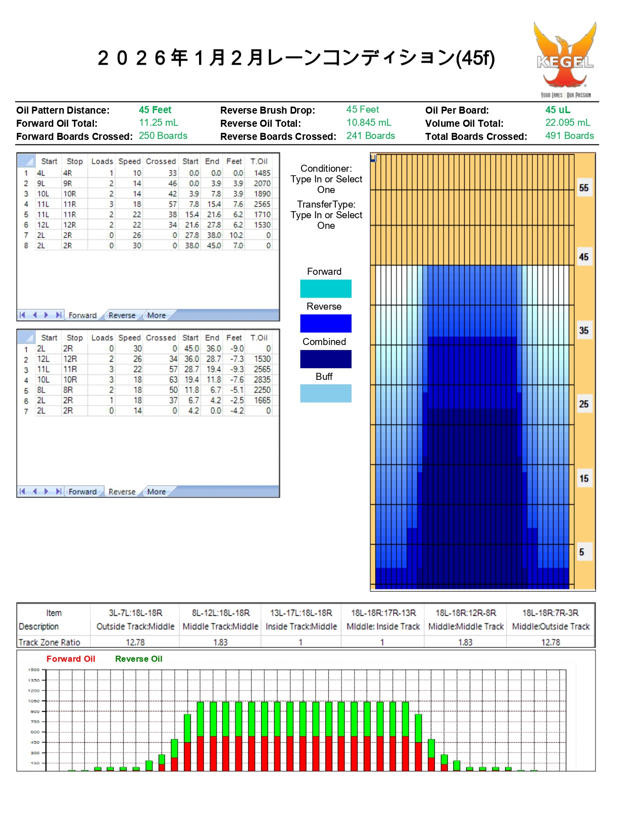Screen dimensions: 644x834
Task: Select the TransferType 'Type In or Select One' field
Action: click(326, 220)
